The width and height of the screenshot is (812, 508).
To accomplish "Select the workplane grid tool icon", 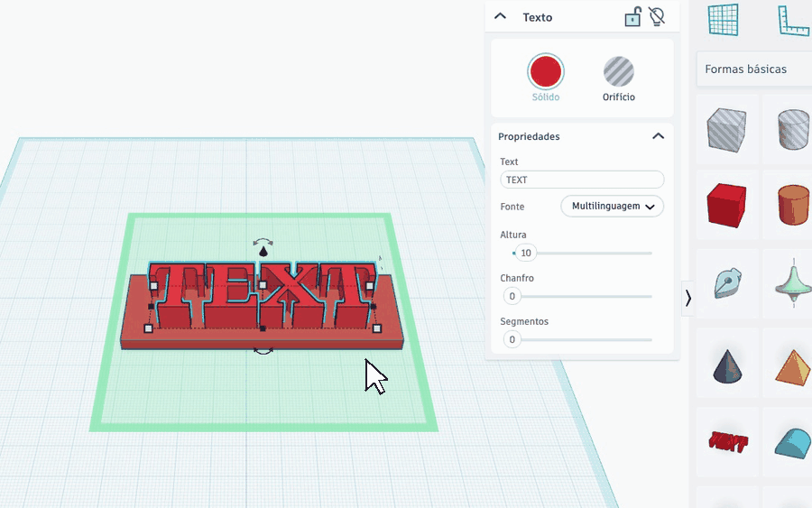I will [x=723, y=19].
